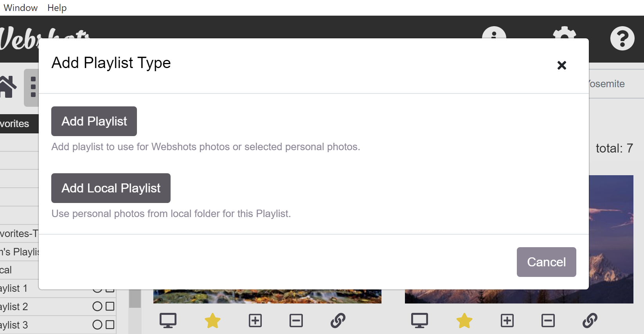Open the Help menu
Viewport: 644px width, 334px height.
pos(57,8)
